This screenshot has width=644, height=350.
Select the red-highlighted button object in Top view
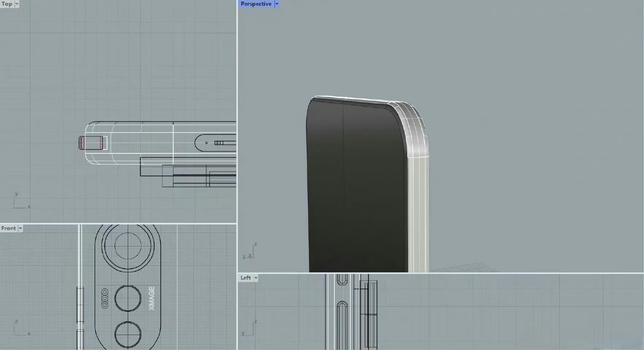coord(91,143)
